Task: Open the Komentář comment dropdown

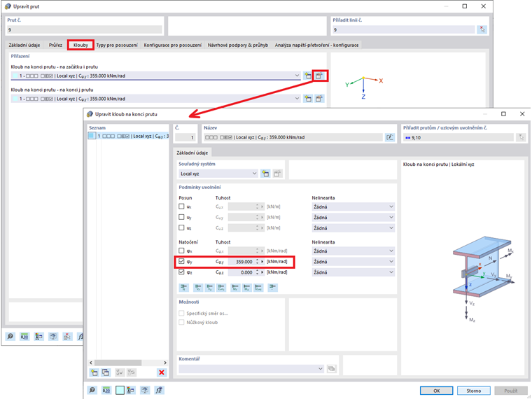Action: click(x=321, y=369)
